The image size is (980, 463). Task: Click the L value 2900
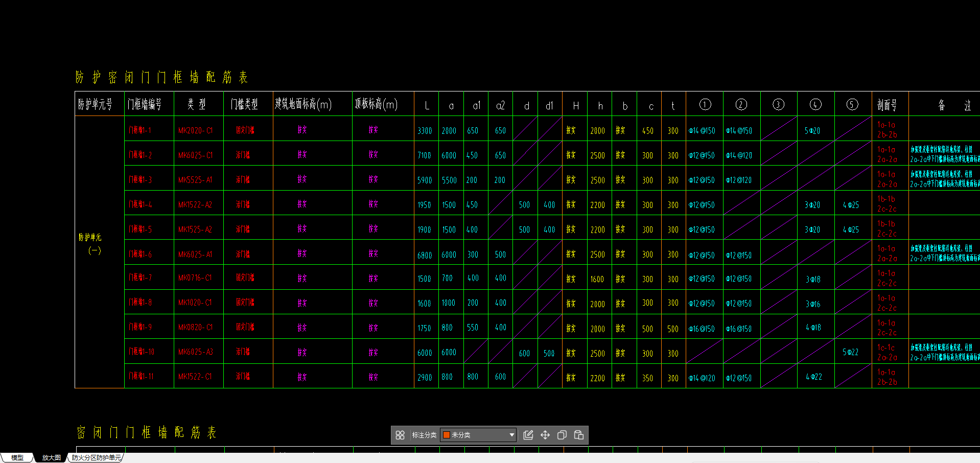pyautogui.click(x=425, y=378)
